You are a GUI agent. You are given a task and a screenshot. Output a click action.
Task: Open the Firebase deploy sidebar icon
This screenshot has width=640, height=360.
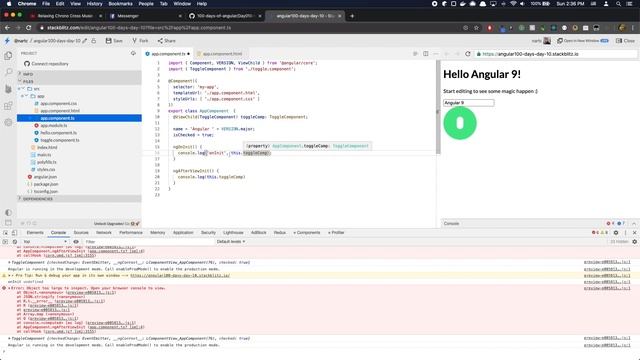click(x=8, y=89)
